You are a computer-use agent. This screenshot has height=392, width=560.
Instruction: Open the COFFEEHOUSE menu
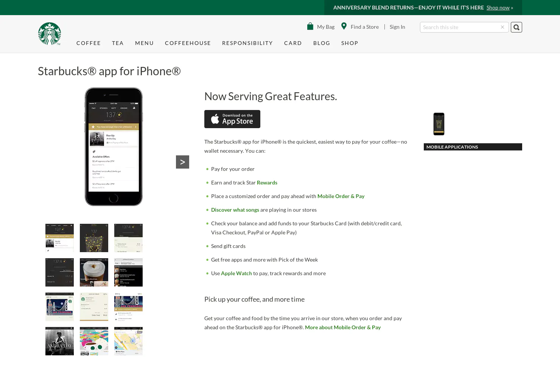point(188,43)
